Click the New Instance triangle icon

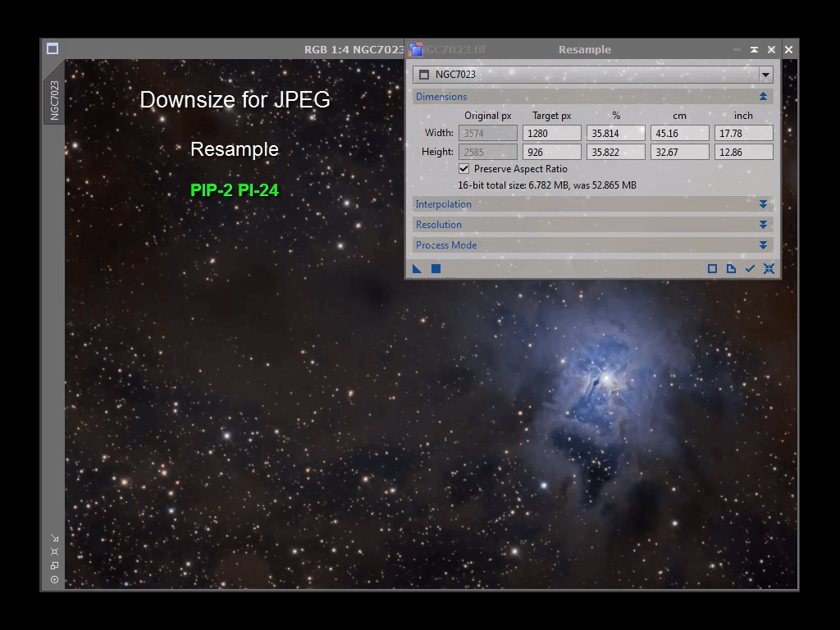[x=418, y=268]
